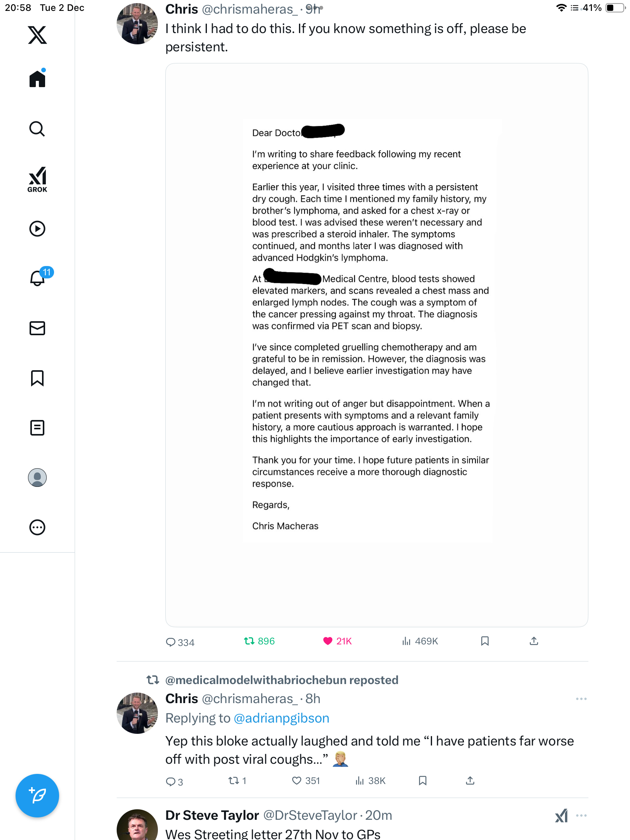This screenshot has width=630, height=840.
Task: Open the Messages envelope icon
Action: [37, 328]
